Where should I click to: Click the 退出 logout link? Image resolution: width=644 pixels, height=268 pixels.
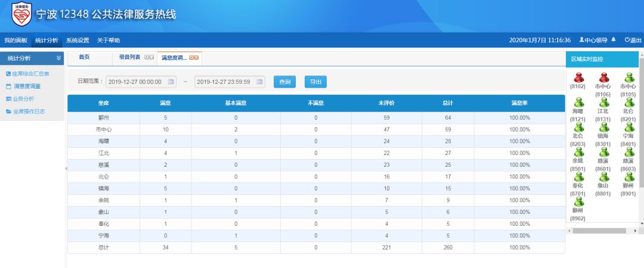(633, 40)
